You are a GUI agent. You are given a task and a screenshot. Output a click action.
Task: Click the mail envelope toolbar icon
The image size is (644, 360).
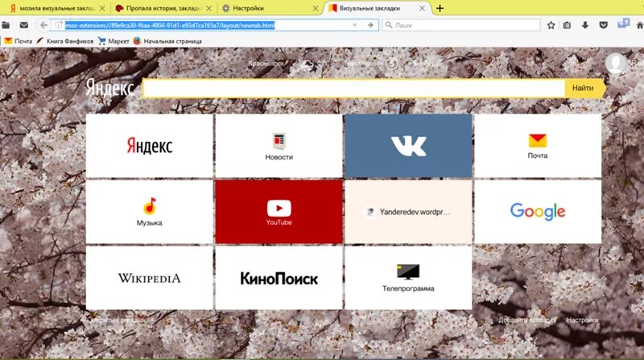(24, 25)
